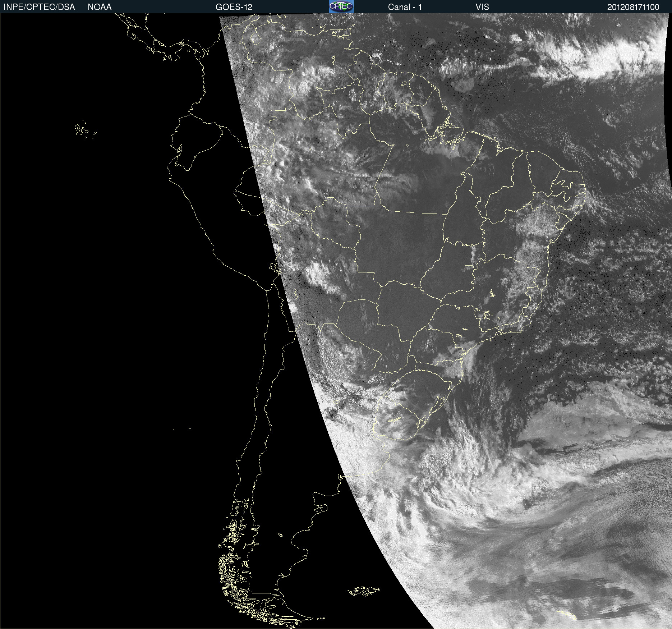Screen dimensions: 672x629
Task: Click the 201208171100 timestamp
Action: [x=633, y=7]
